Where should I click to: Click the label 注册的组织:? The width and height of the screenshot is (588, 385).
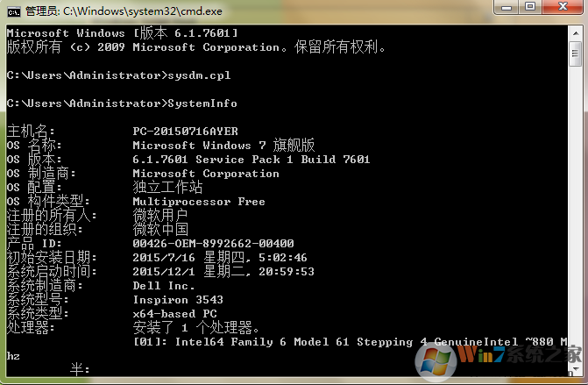tap(45, 229)
